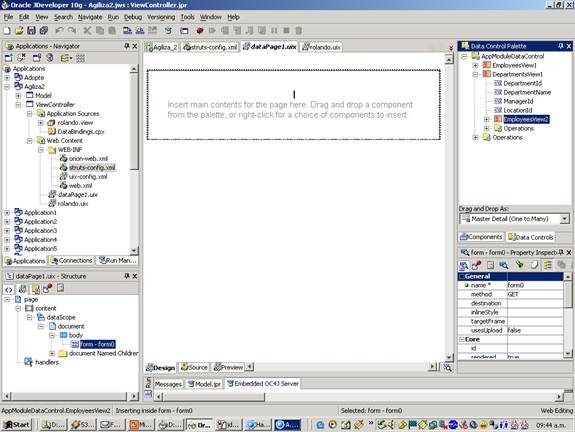
Task: Click the garbage collection trash icon
Action: coord(299,31)
